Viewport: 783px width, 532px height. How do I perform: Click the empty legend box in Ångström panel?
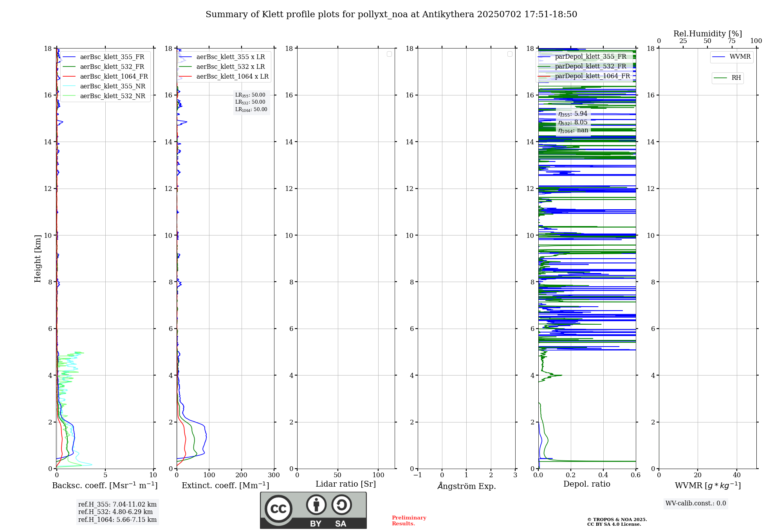click(x=510, y=54)
